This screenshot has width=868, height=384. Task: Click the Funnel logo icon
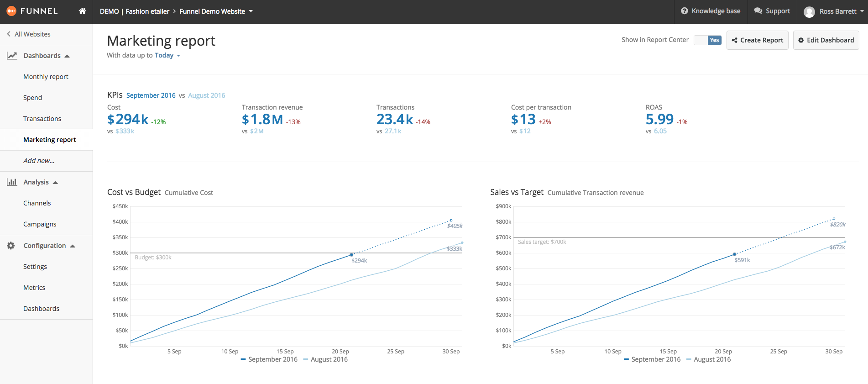pos(11,11)
